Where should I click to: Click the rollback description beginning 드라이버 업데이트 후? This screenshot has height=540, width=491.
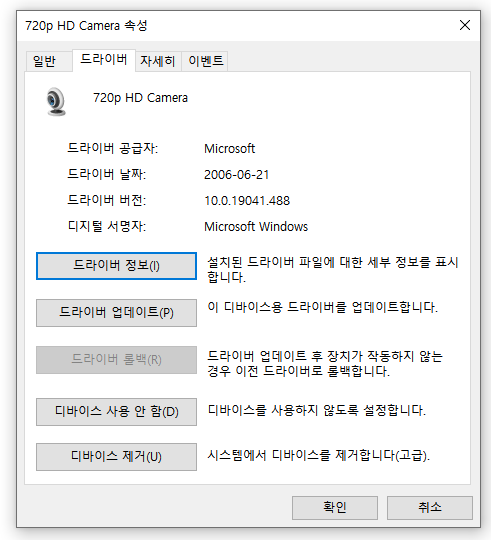point(325,363)
